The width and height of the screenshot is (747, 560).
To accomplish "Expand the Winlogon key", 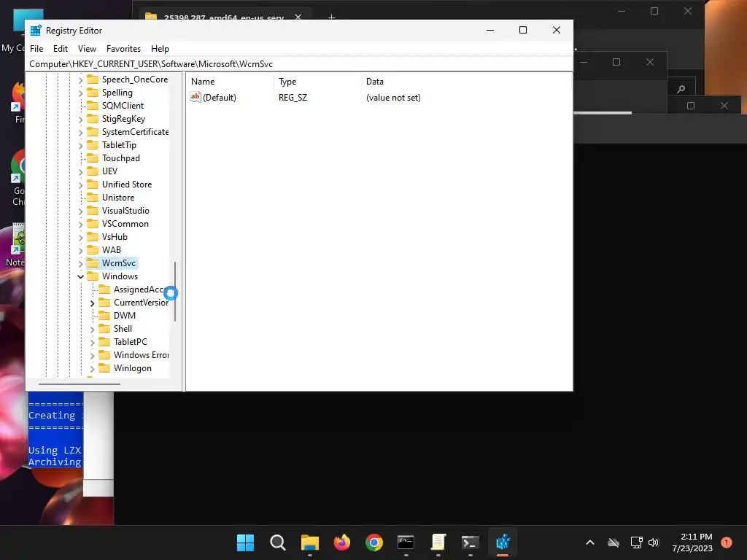I will [93, 368].
